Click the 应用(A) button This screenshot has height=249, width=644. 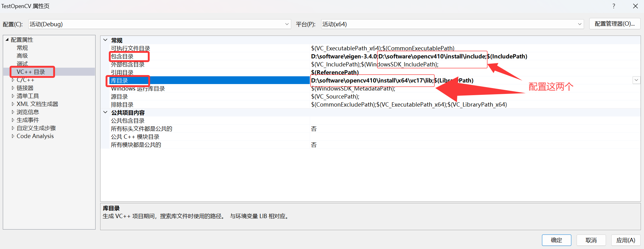[626, 240]
